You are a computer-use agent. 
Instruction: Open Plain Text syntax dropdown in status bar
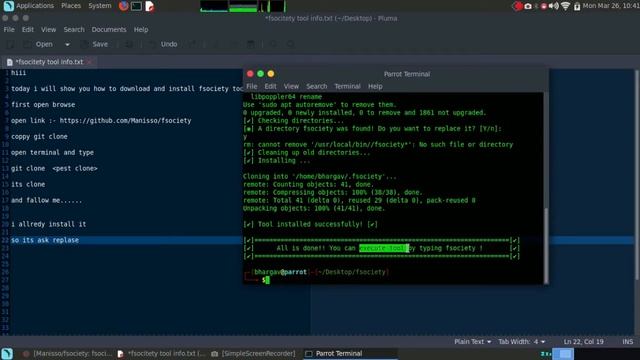(473, 342)
